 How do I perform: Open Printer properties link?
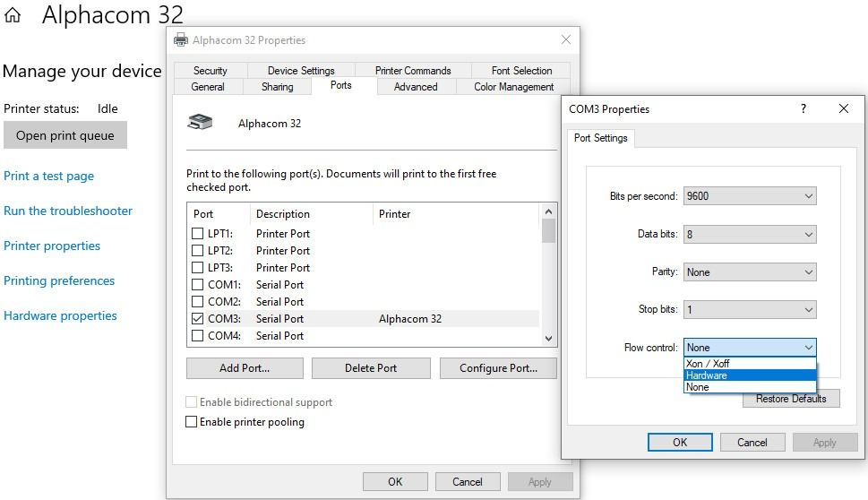pyautogui.click(x=52, y=246)
